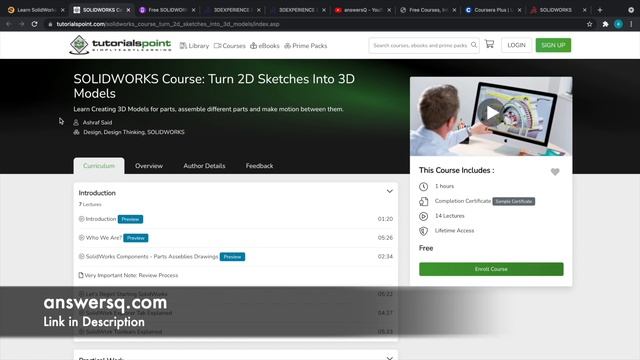Open the eBooks menu item
Image resolution: width=640 pixels, height=360 pixels.
[x=264, y=46]
